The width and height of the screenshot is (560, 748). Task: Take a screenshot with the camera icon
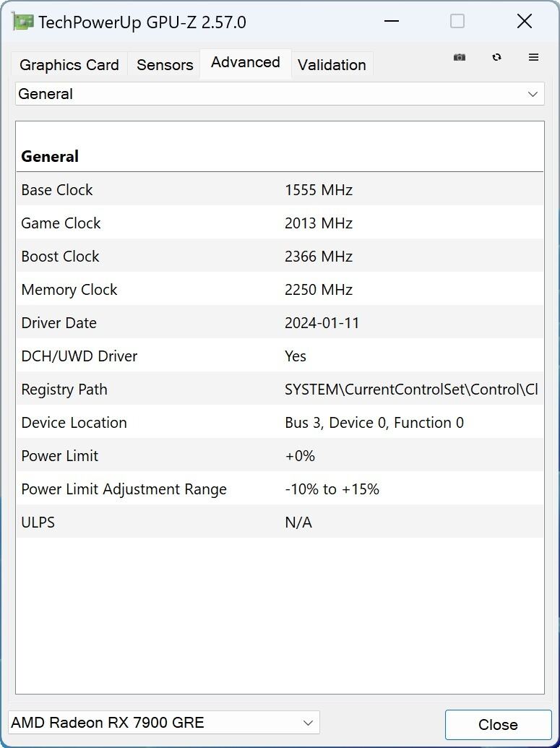click(460, 57)
